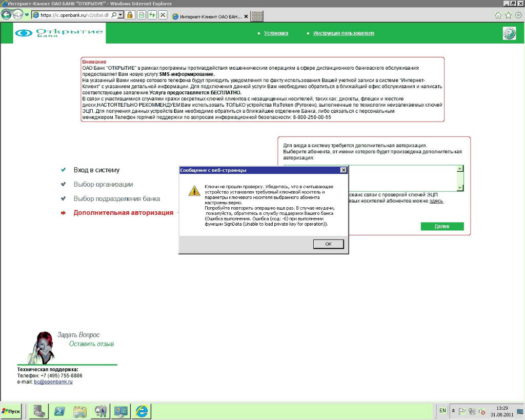Screen dimensions: 525x420
Task: Open the Установка link in header
Action: 276,33
